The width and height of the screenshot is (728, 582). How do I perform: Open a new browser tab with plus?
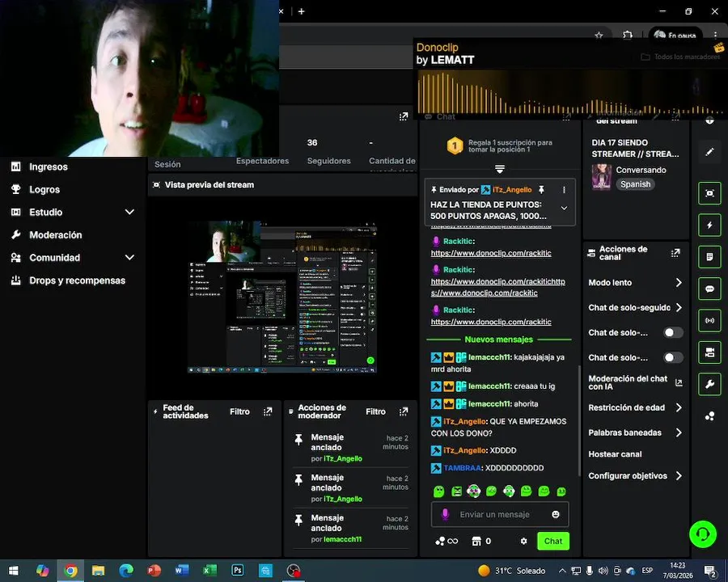point(302,11)
